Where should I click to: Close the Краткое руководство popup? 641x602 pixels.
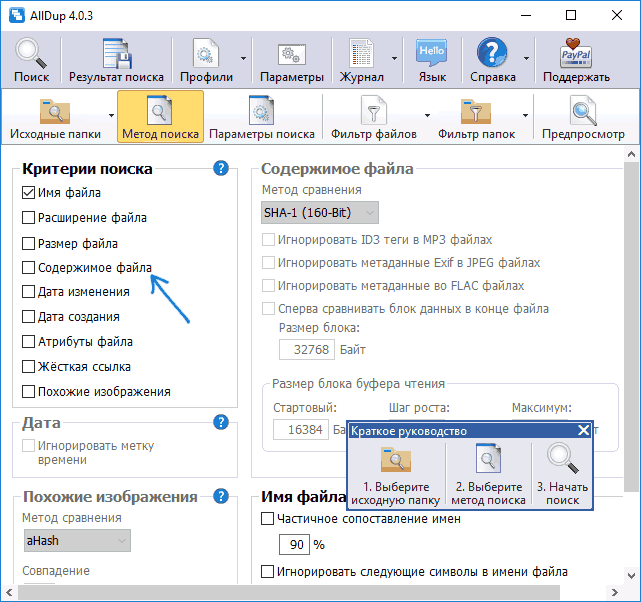coord(583,430)
